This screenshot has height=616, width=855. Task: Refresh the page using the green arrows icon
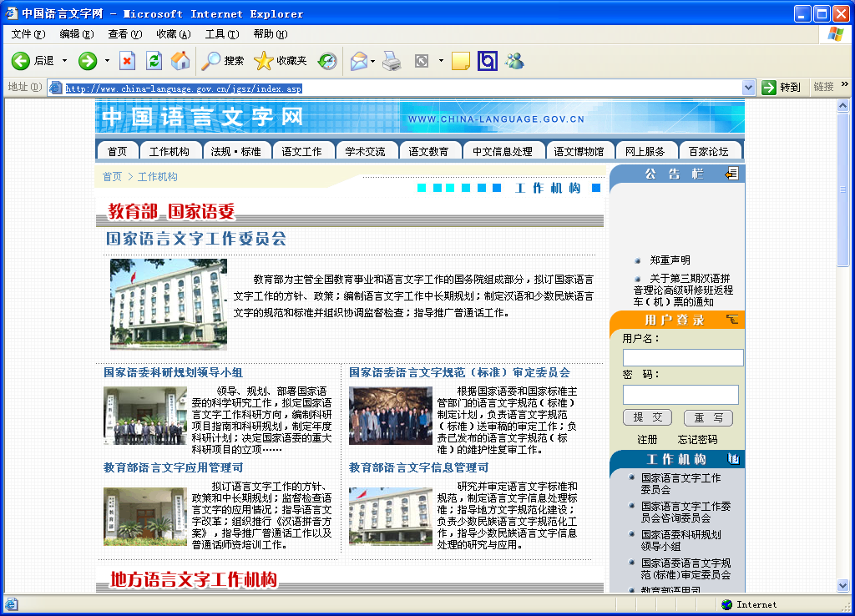154,61
